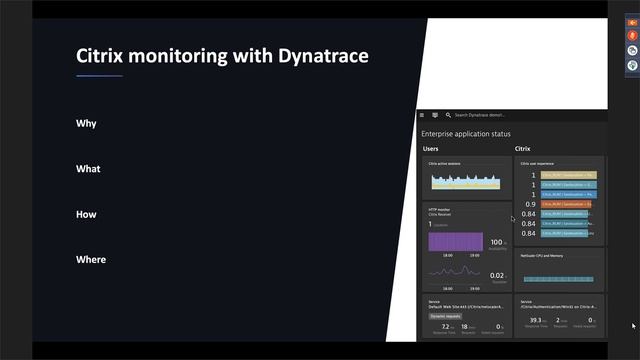Click the "Why" agenda item
Image resolution: width=640 pixels, height=360 pixels.
click(86, 124)
